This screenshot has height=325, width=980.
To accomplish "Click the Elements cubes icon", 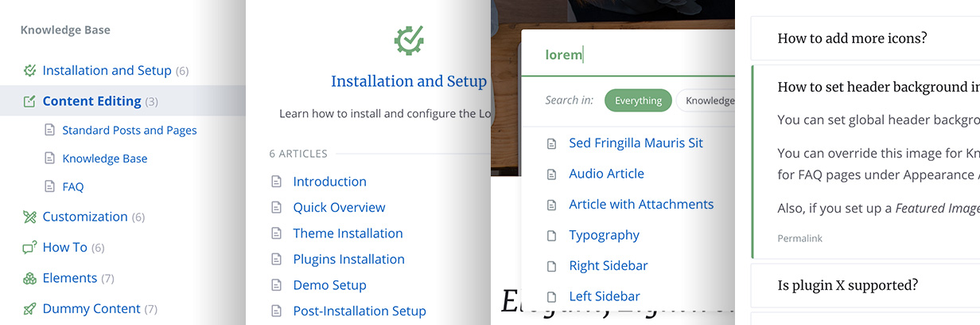I will (x=29, y=278).
